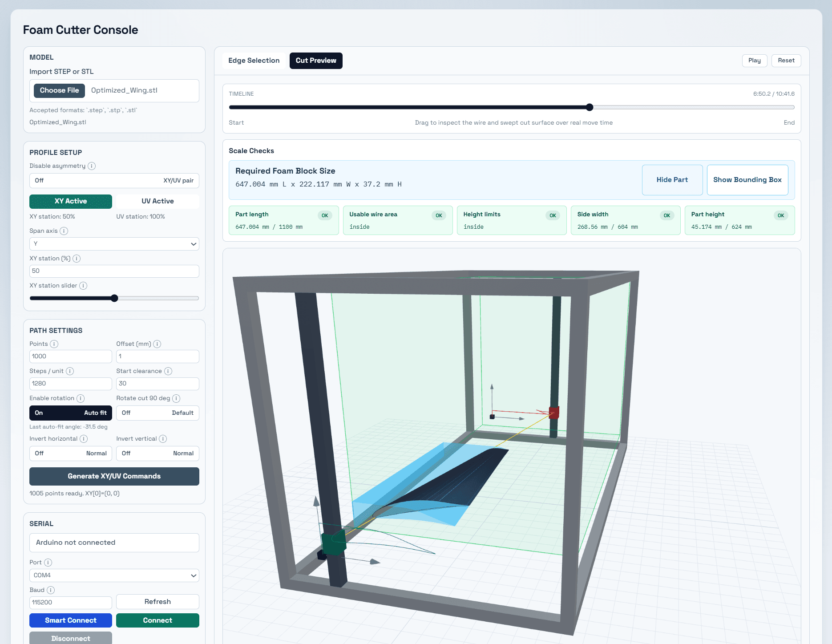Open the Enable rotation info tooltip
Image resolution: width=832 pixels, height=644 pixels.
coord(81,398)
